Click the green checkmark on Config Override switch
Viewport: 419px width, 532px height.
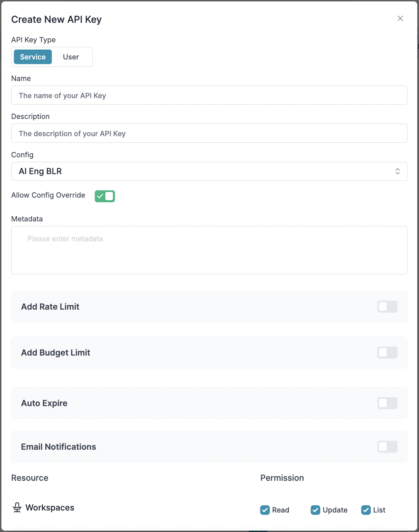[x=100, y=196]
